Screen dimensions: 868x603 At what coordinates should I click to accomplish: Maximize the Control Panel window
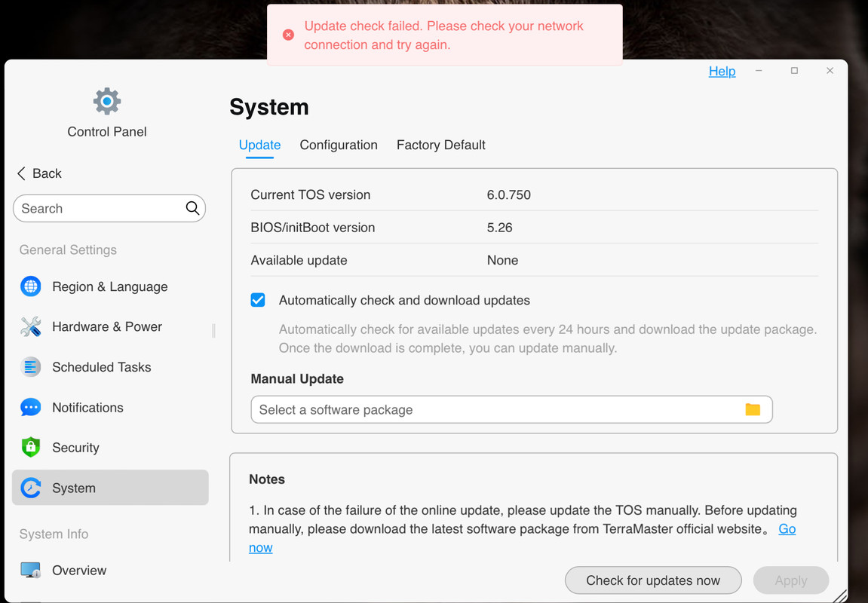(x=794, y=70)
